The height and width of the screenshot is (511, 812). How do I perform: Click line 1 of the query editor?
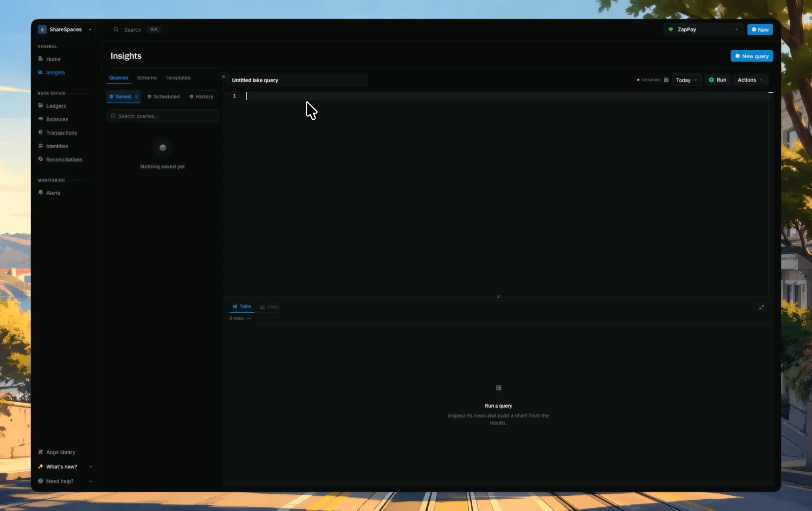tap(506, 96)
